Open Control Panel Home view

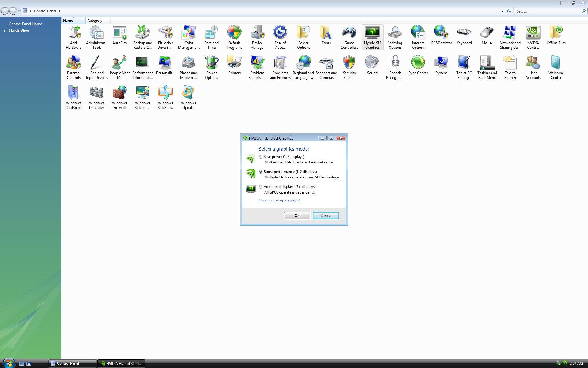click(25, 23)
